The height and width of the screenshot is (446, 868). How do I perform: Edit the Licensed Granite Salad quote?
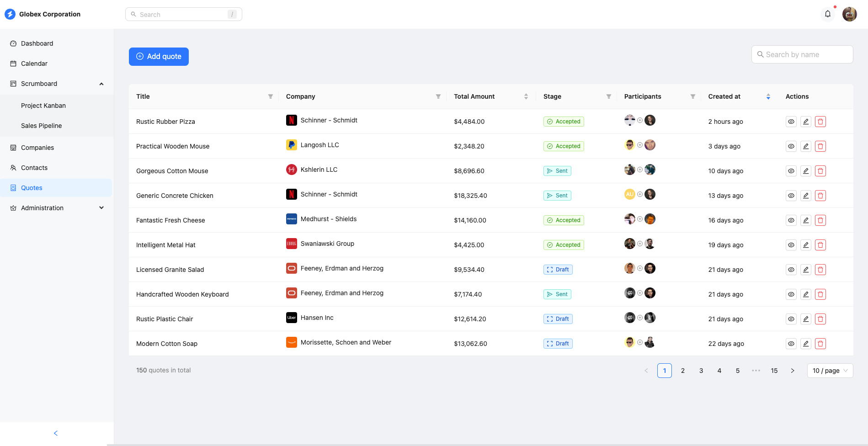[x=806, y=270]
